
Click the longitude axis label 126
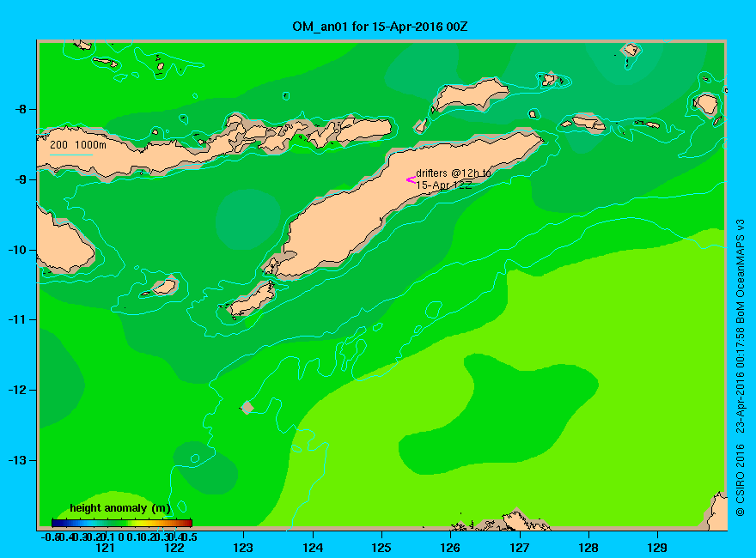tap(450, 548)
